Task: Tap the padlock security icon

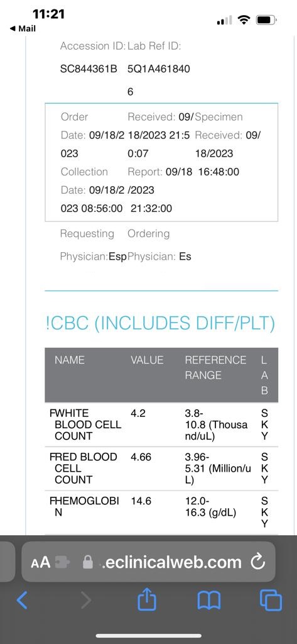Action: tap(88, 562)
